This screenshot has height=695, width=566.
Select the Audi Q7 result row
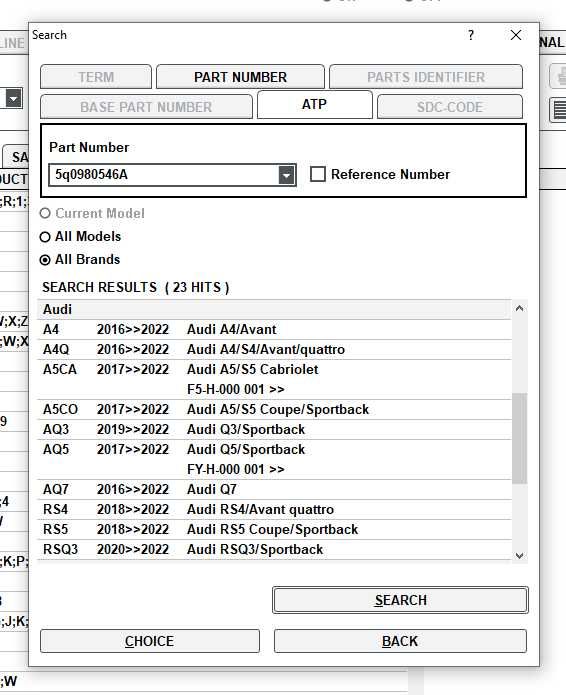[275, 489]
